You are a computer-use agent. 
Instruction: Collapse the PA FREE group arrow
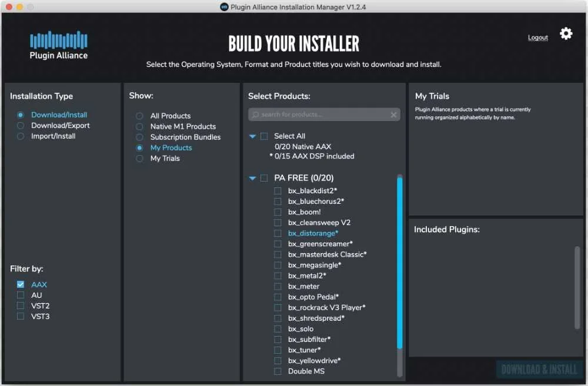click(252, 179)
